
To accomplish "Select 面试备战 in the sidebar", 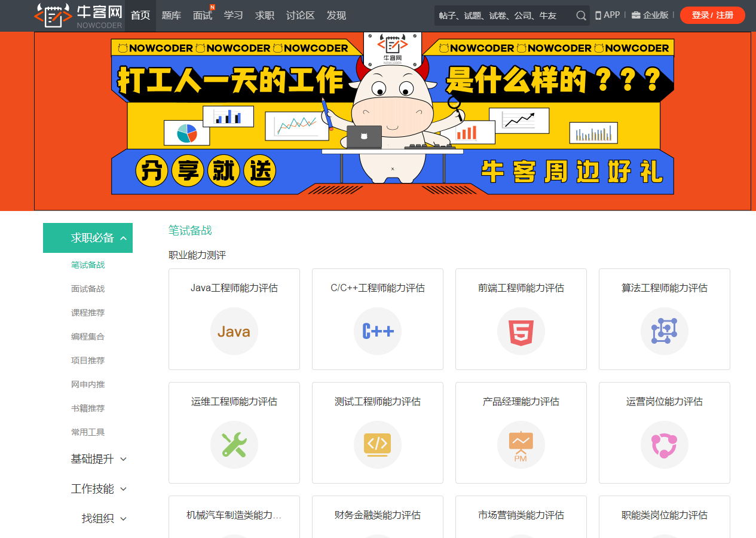I will point(88,289).
